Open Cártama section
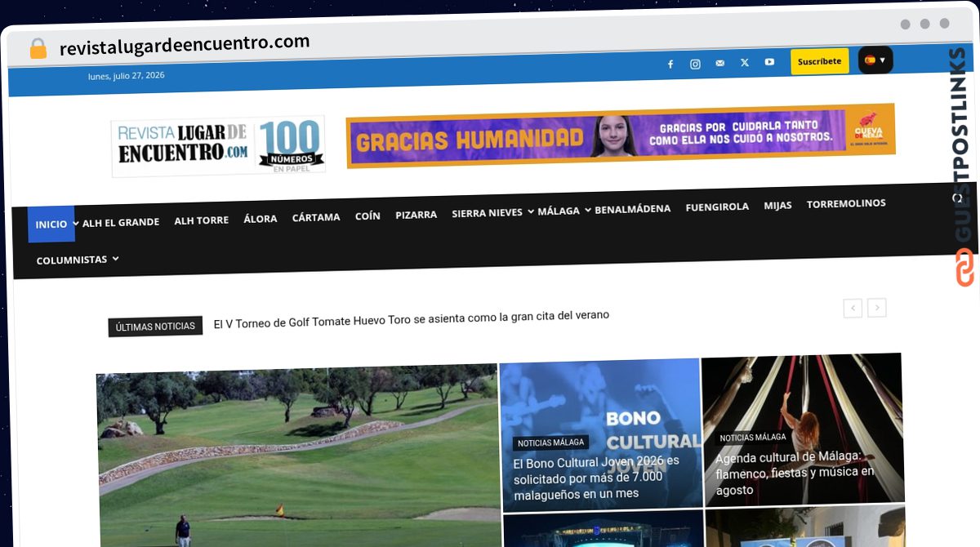The height and width of the screenshot is (547, 980). pyautogui.click(x=316, y=217)
